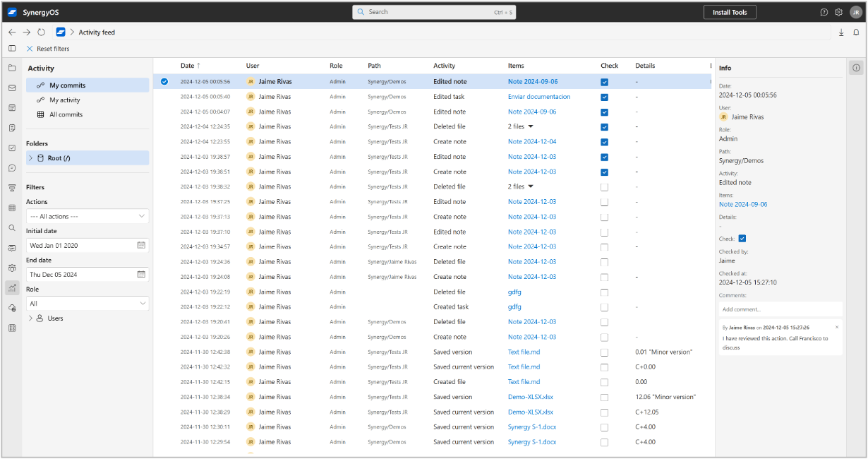Open the JR user avatar menu
The image size is (868, 459).
coord(855,12)
